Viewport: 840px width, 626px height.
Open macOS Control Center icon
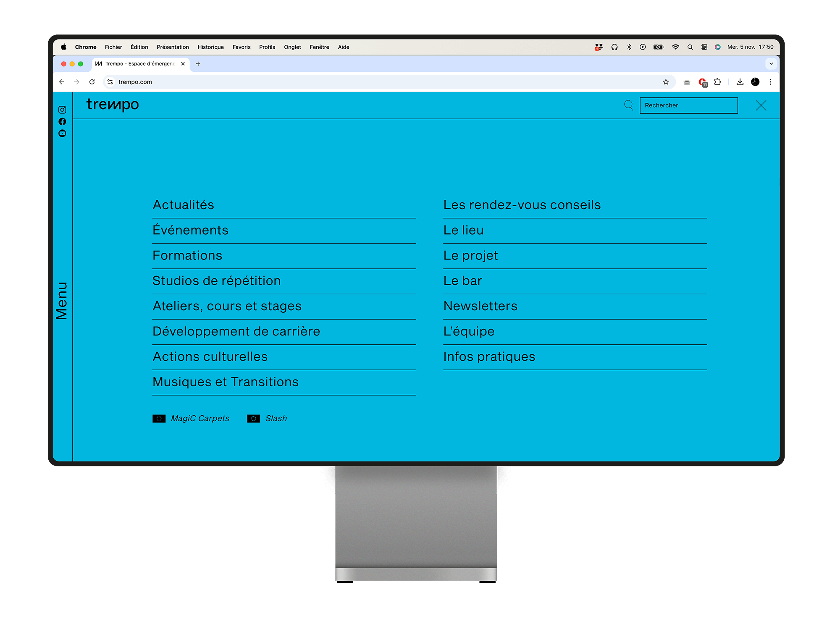tap(704, 47)
